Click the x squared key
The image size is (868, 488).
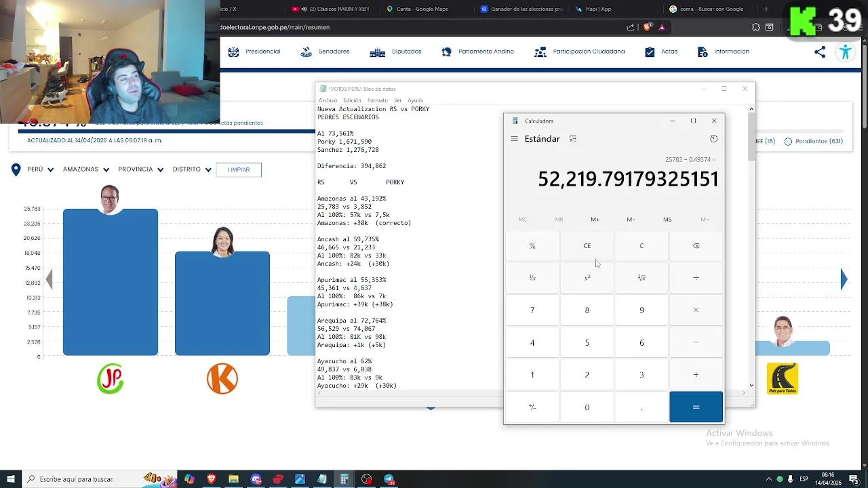[587, 278]
